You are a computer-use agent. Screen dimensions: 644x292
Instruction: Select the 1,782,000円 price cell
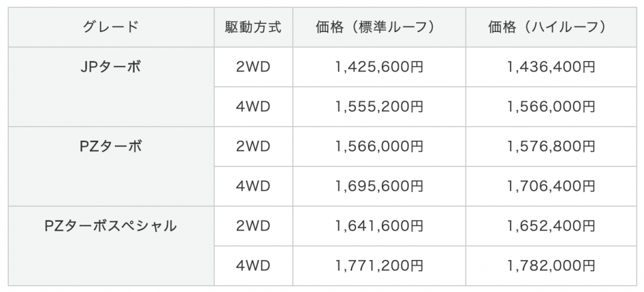[550, 266]
